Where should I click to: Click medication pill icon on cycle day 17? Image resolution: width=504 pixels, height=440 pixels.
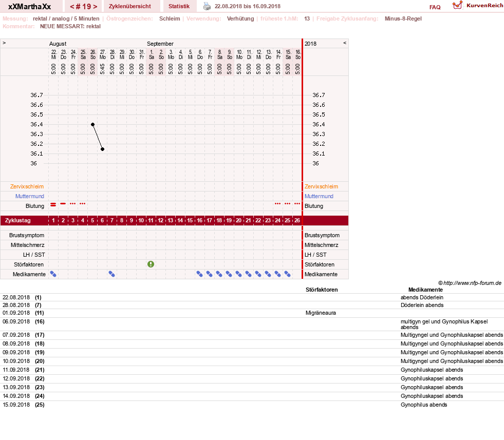pos(209,274)
